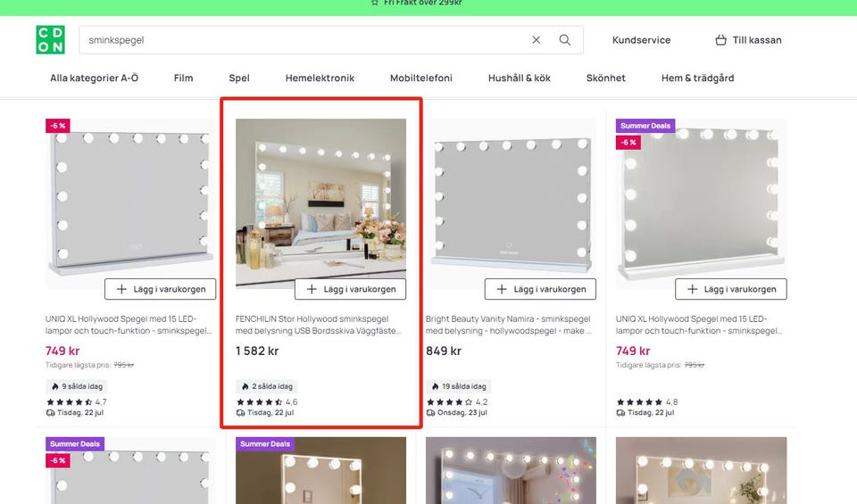Click the '19 sålda idag' badge
The image size is (857, 504).
459,386
